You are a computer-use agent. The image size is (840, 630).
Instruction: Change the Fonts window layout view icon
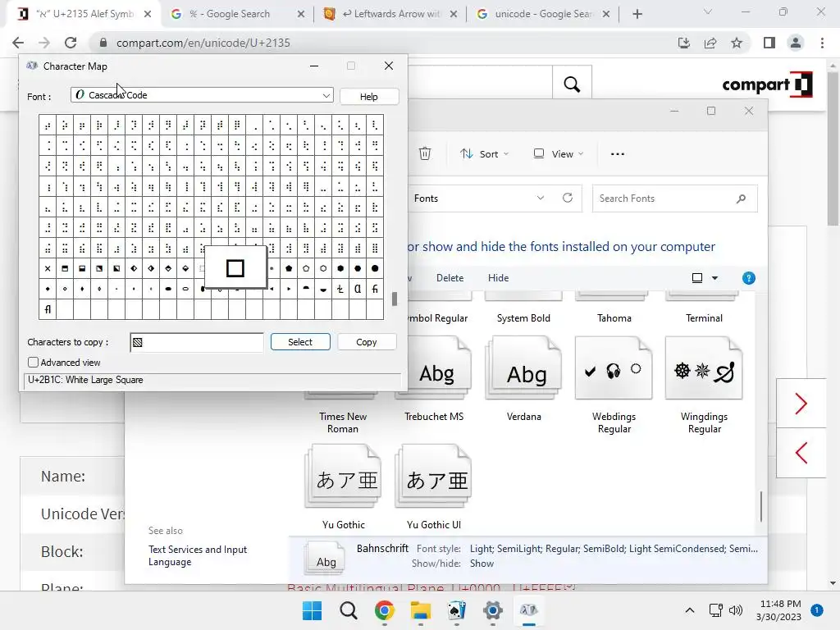[697, 278]
